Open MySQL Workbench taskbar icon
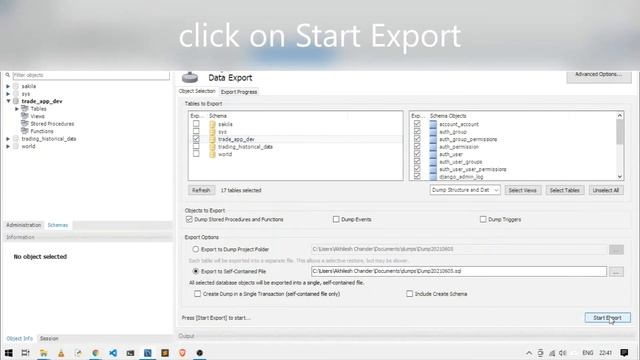Screen dimensions: 640x360 148,353
